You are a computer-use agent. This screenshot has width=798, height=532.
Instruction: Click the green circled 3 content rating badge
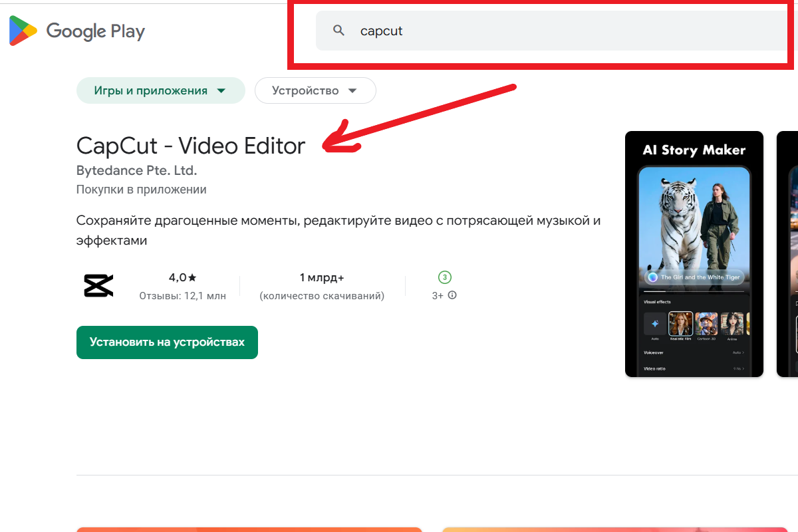coord(444,277)
